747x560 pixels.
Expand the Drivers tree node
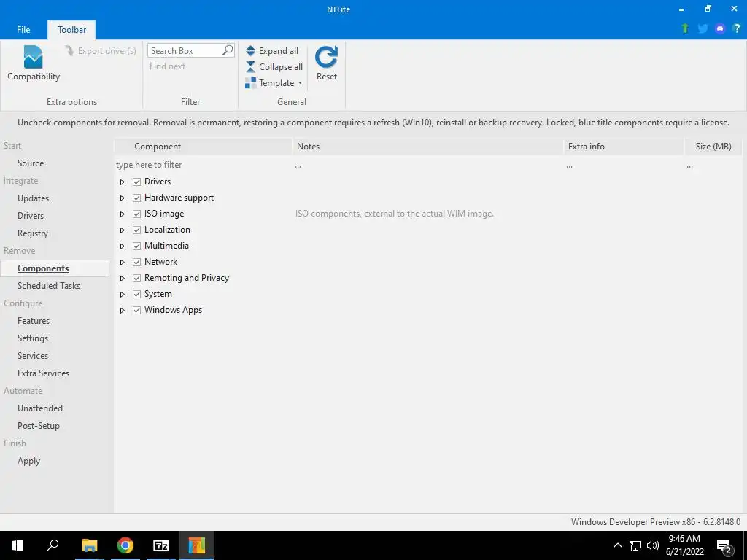122,182
